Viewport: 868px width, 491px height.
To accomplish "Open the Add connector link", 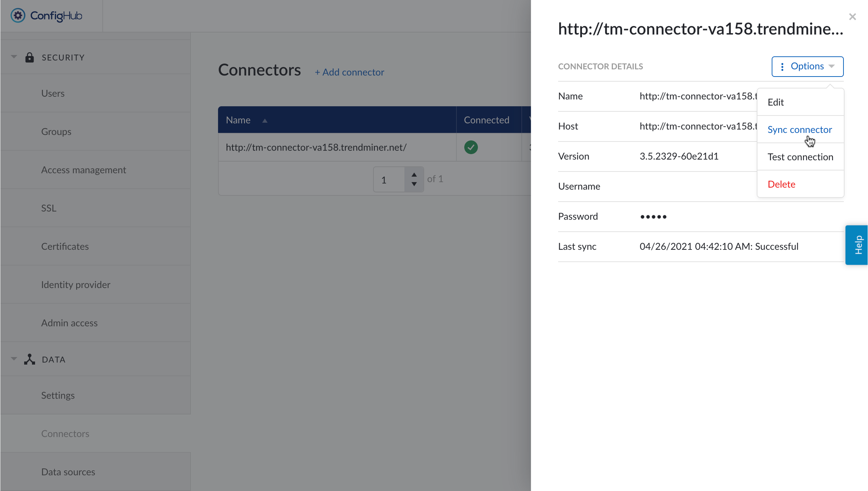I will 349,72.
